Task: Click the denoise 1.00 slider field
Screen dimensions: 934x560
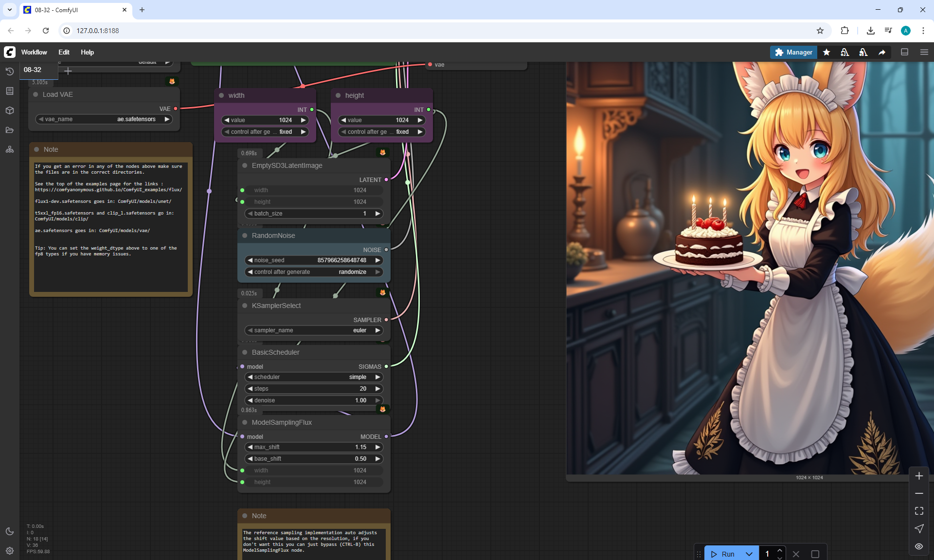Action: click(x=313, y=400)
